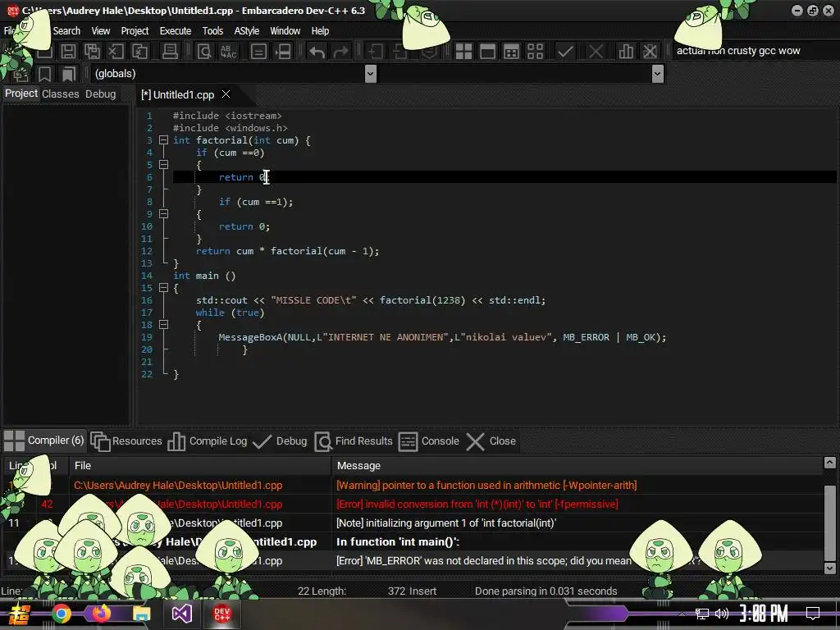Viewport: 840px width, 630px height.
Task: Click the compiler list scrollbar up arrow
Action: point(829,463)
